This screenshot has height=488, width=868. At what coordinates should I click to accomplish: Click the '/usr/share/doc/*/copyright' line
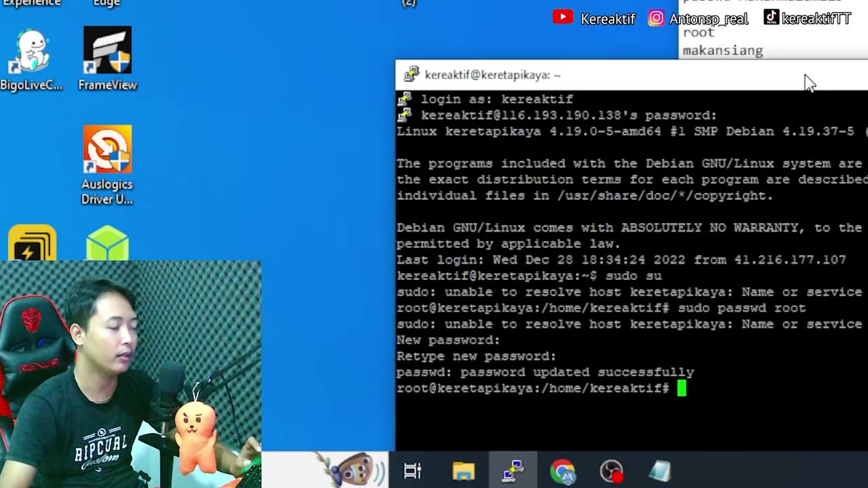point(585,195)
